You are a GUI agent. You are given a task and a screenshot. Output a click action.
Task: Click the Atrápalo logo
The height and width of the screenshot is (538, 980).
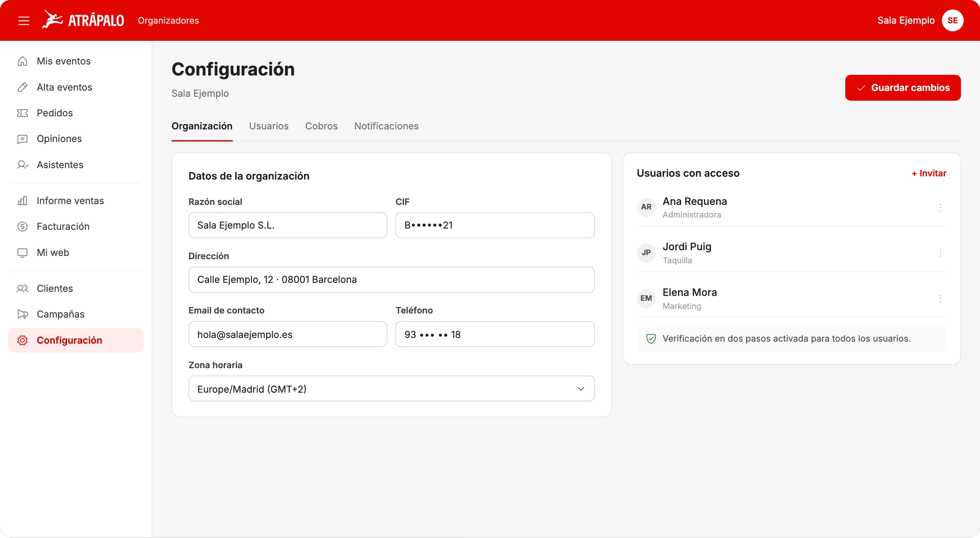pos(83,20)
